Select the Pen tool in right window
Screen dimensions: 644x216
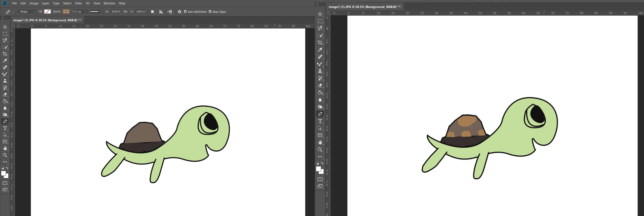click(320, 114)
